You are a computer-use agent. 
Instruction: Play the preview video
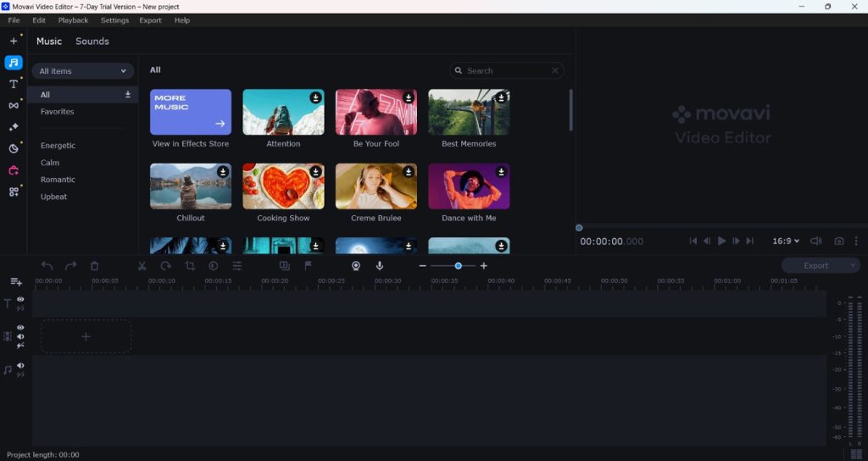[721, 242]
